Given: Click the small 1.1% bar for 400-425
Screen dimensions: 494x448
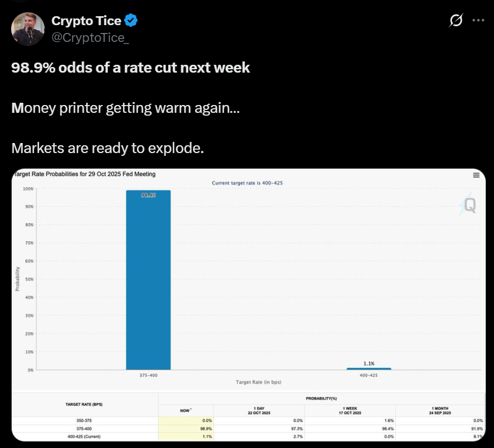Looking at the screenshot, I should pyautogui.click(x=369, y=369).
